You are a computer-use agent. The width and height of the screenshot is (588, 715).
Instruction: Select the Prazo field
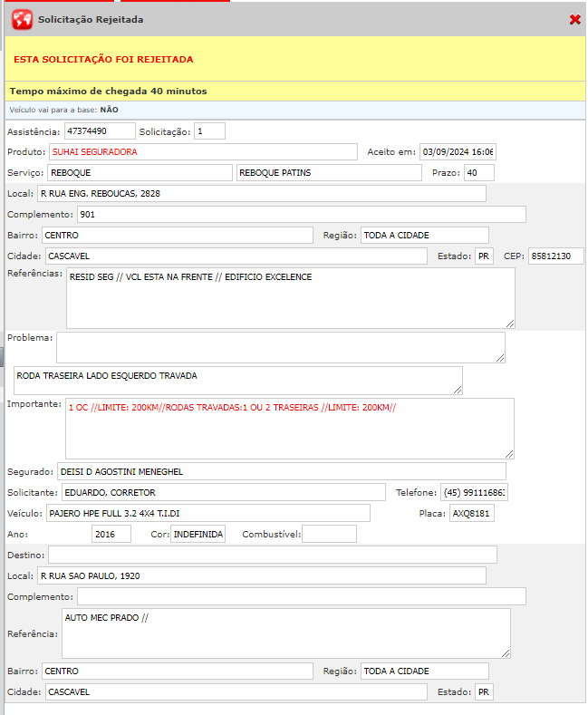point(478,173)
